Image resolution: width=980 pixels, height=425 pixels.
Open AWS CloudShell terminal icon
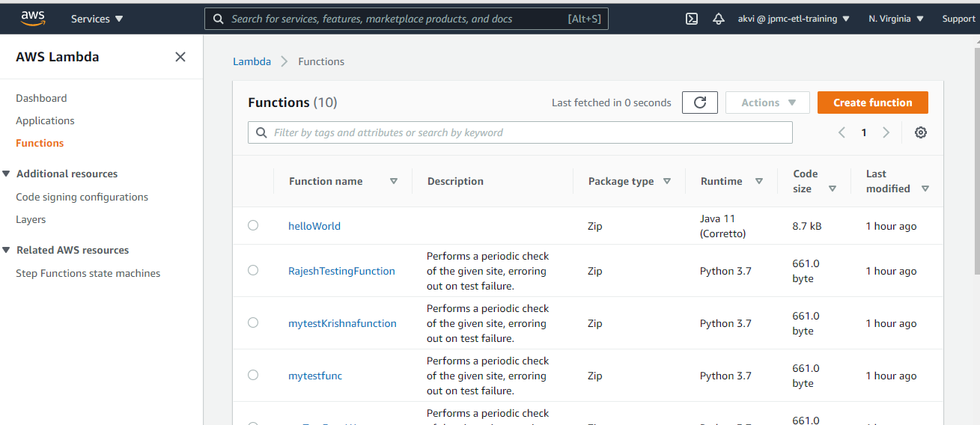(692, 19)
